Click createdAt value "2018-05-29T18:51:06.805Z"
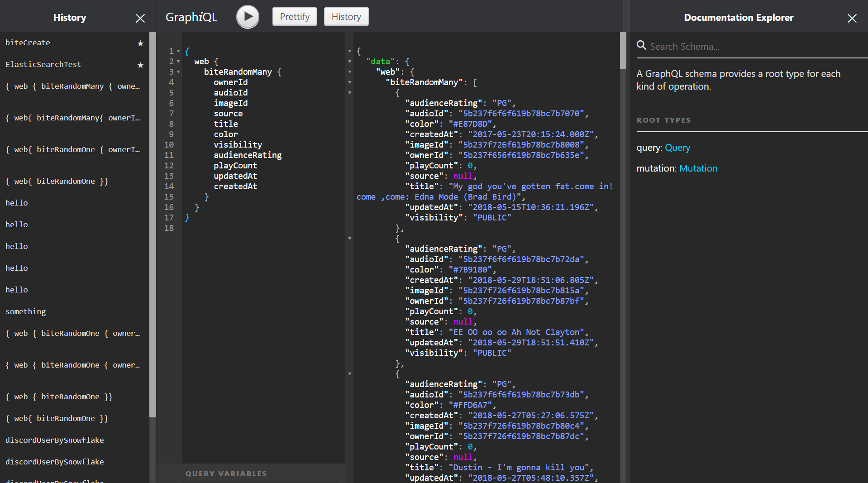The height and width of the screenshot is (483, 868). [531, 280]
